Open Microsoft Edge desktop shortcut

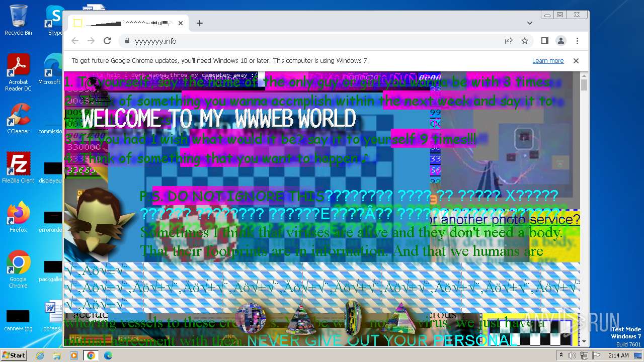51,69
